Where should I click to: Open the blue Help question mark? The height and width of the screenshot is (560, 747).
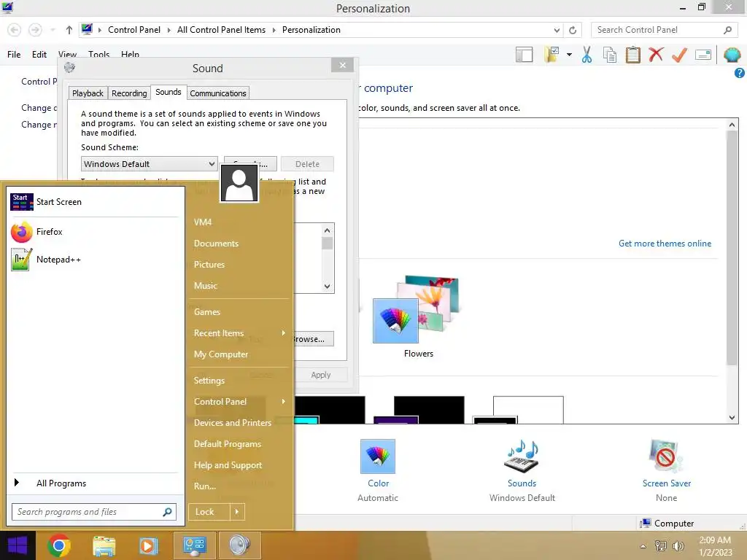[740, 73]
